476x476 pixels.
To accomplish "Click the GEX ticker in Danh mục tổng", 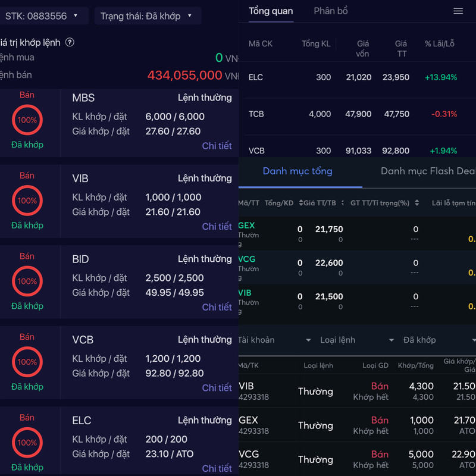I will [246, 226].
